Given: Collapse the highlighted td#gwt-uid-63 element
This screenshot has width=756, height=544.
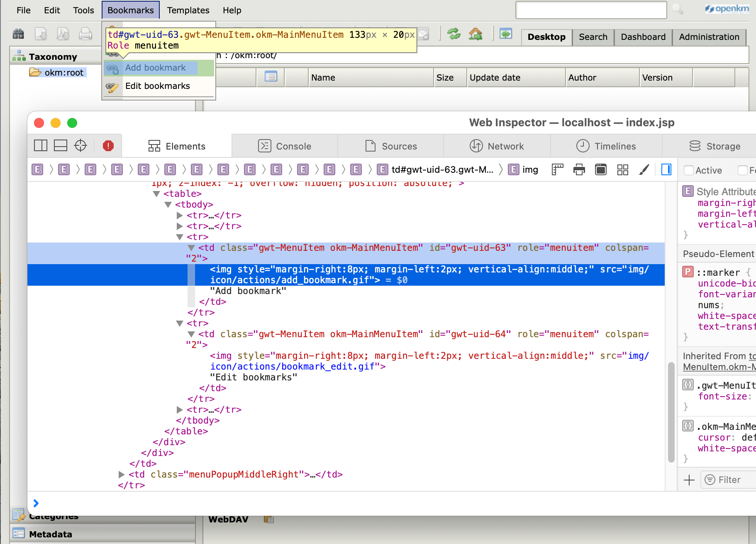Looking at the screenshot, I should coord(192,247).
